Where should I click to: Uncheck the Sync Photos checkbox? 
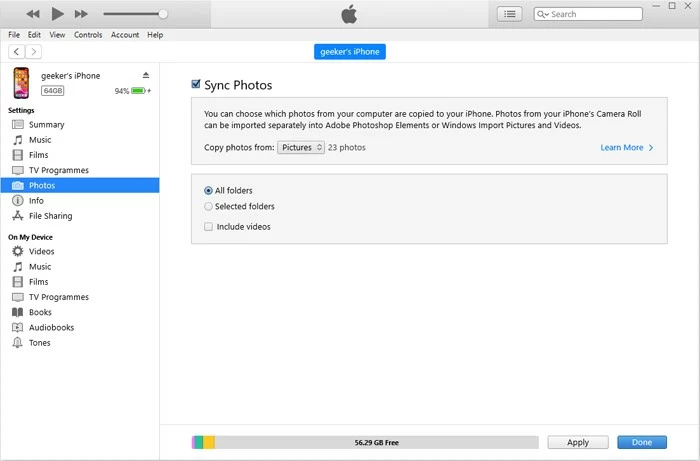(196, 86)
